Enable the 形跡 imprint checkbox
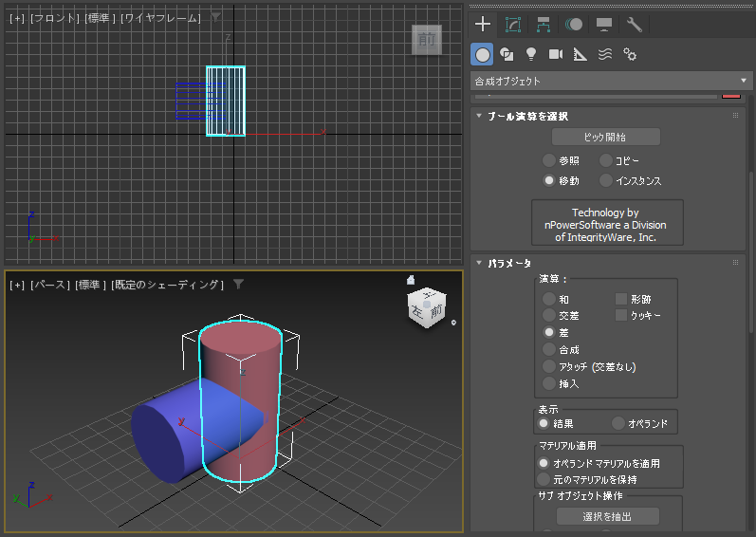Viewport: 756px width, 537px height. pyautogui.click(x=621, y=299)
